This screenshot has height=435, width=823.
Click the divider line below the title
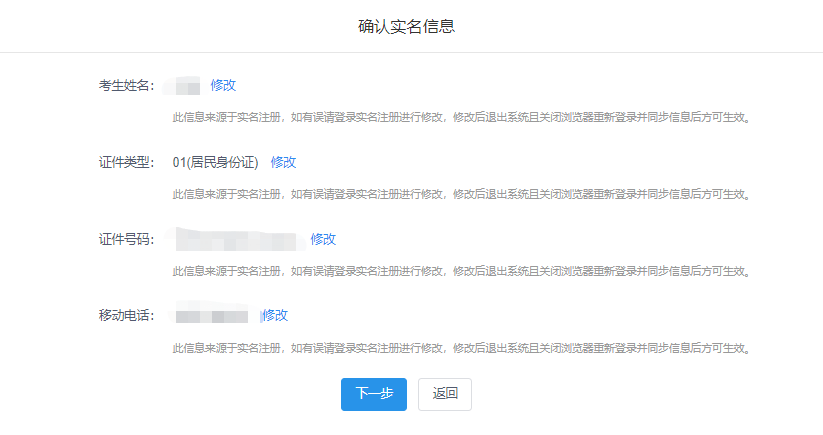tap(411, 52)
